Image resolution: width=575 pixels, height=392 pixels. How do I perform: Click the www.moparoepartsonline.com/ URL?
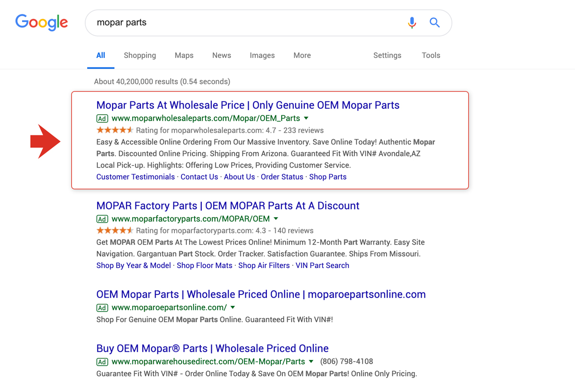click(x=169, y=307)
